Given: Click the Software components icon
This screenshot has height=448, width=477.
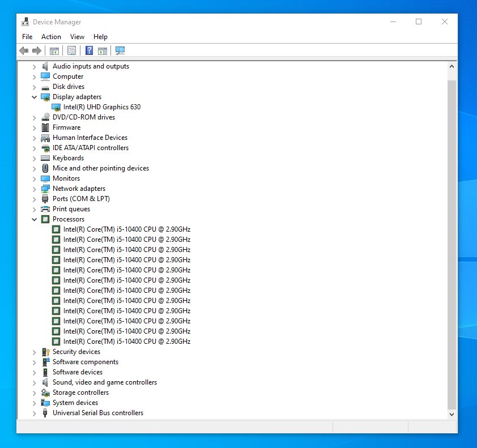Looking at the screenshot, I should click(x=46, y=361).
